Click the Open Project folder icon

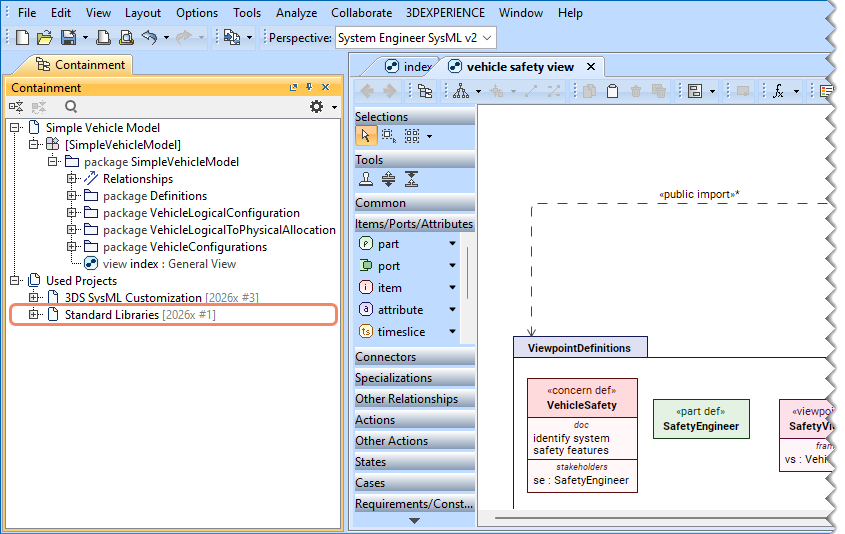tap(45, 38)
